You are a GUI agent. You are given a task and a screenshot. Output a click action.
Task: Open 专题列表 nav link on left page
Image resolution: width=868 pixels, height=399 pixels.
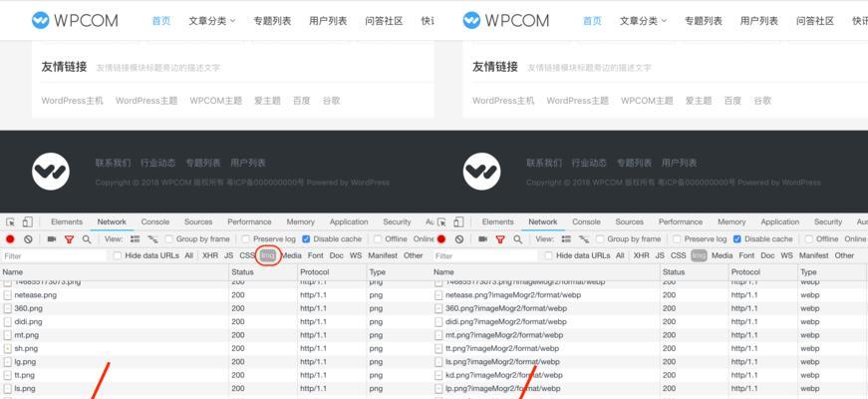pos(272,21)
